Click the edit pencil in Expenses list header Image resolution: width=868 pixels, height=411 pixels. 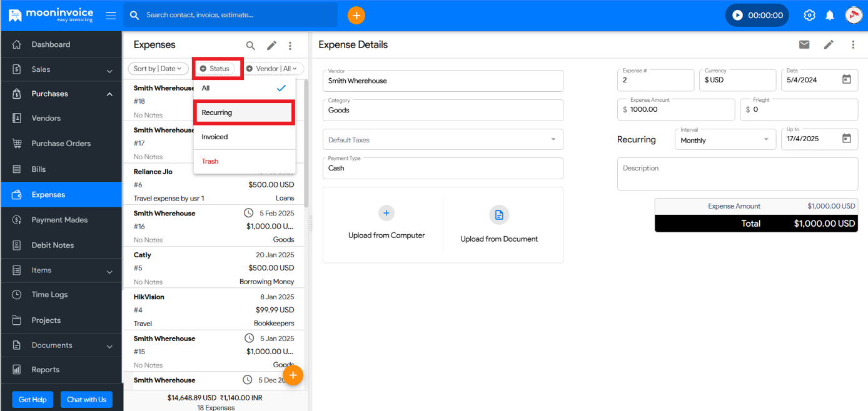(x=271, y=46)
